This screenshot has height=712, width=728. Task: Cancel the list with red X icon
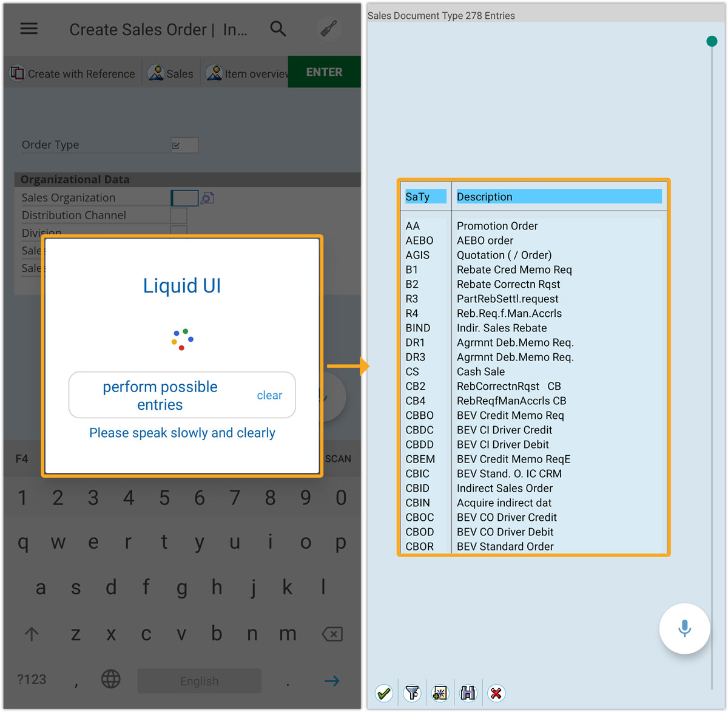[496, 693]
